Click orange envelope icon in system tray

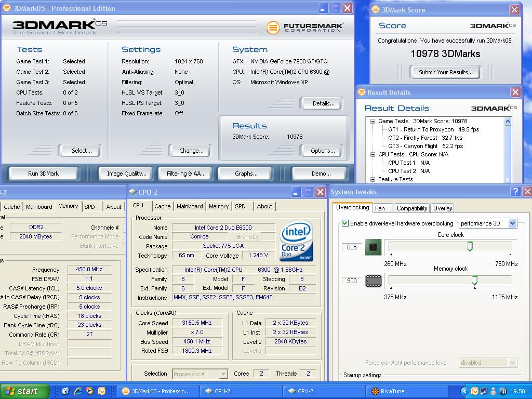(474, 391)
